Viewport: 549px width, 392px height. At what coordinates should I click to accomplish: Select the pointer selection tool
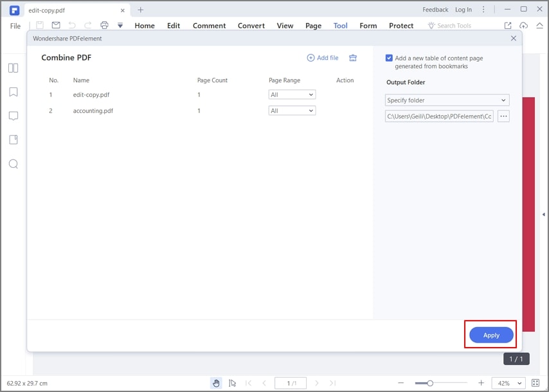(x=233, y=382)
